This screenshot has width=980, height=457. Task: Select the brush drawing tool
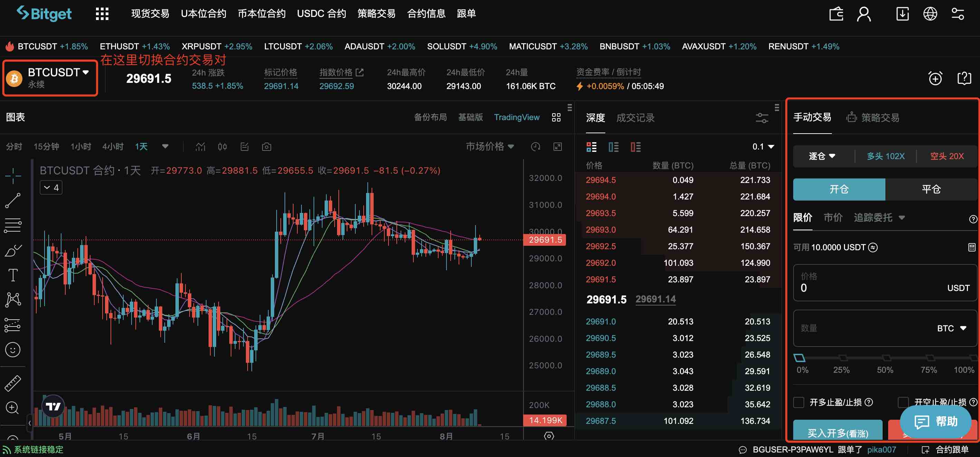[13, 251]
